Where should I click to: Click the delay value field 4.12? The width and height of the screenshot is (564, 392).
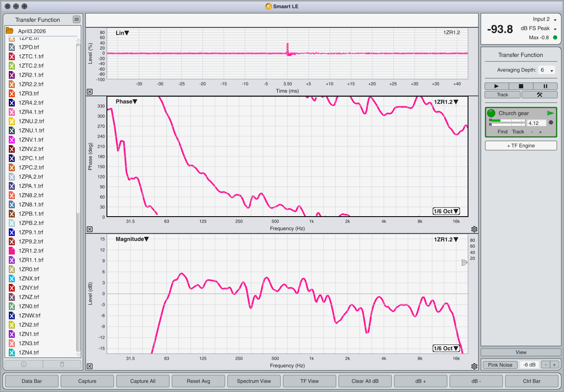pyautogui.click(x=537, y=123)
